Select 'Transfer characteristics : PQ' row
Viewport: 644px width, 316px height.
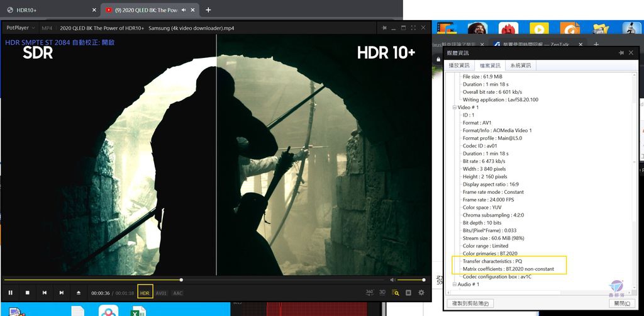492,261
